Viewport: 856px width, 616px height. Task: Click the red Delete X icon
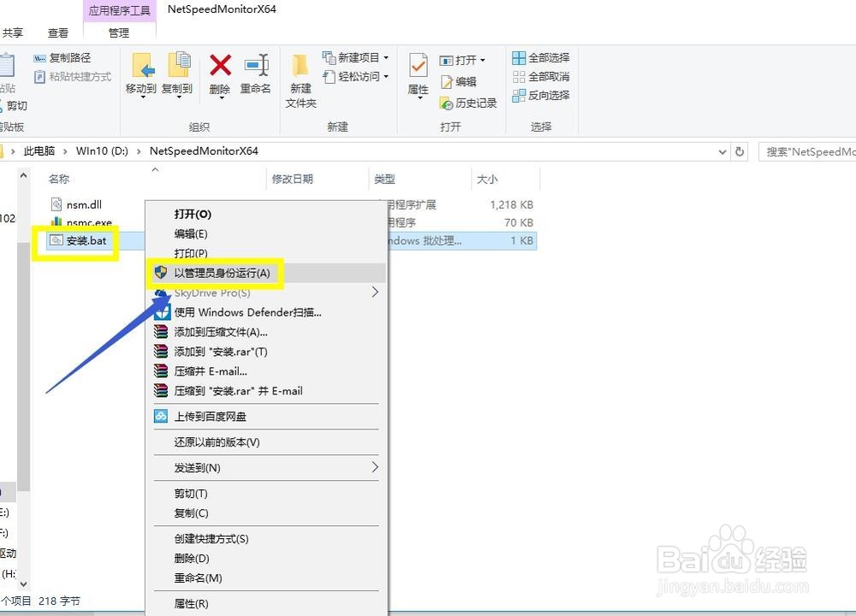[x=221, y=66]
